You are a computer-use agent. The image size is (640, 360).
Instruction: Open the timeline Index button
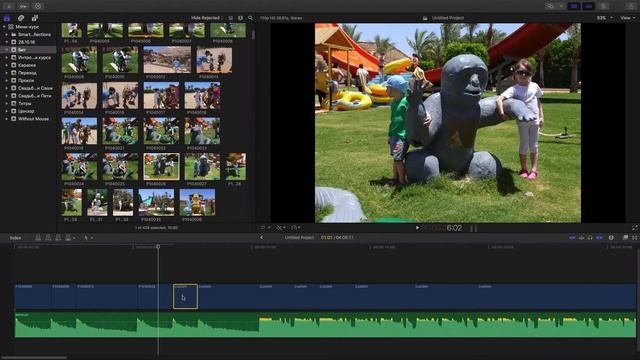pos(16,238)
